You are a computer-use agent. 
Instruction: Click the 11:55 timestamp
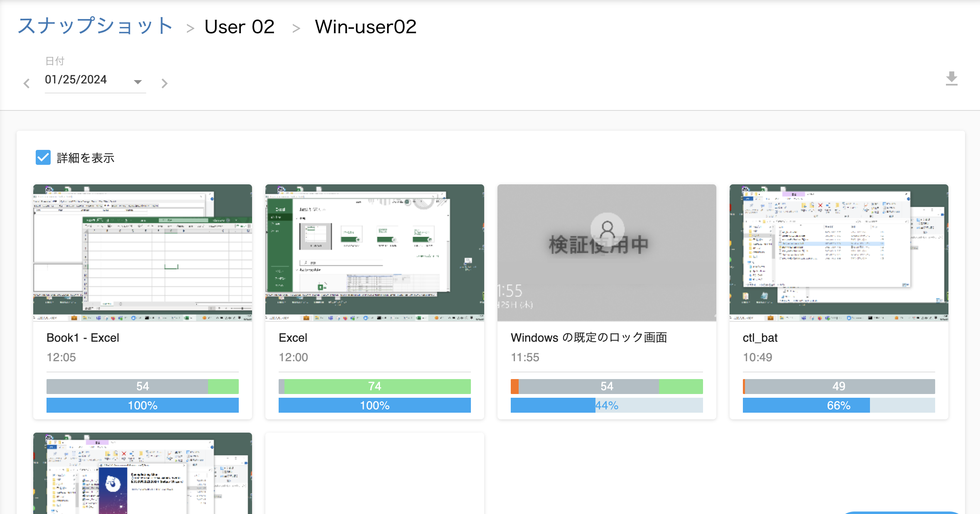tap(525, 357)
